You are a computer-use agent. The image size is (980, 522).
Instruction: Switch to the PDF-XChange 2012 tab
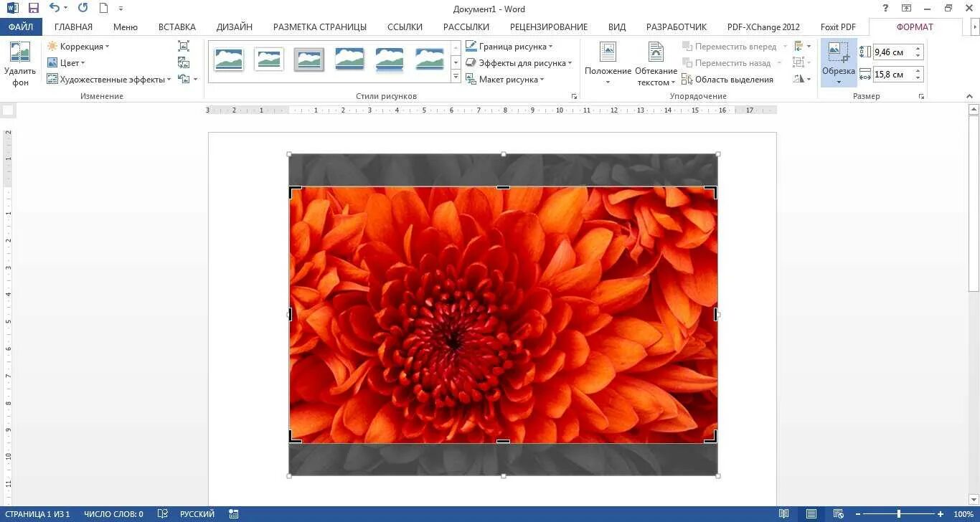[763, 27]
